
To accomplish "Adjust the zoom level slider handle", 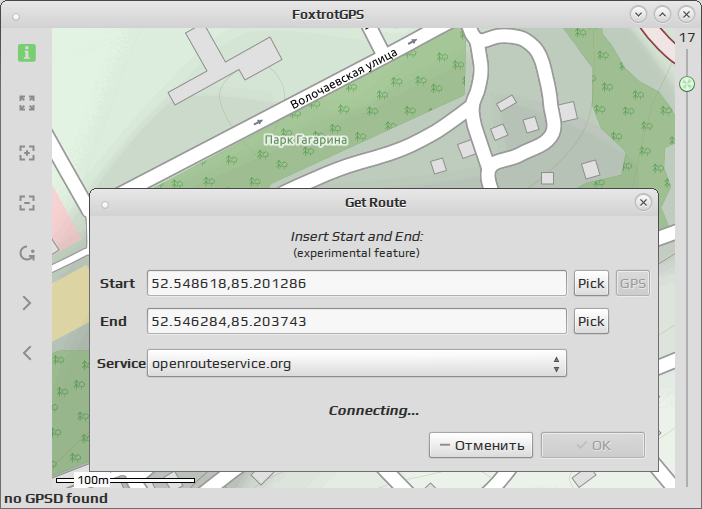I will point(687,84).
